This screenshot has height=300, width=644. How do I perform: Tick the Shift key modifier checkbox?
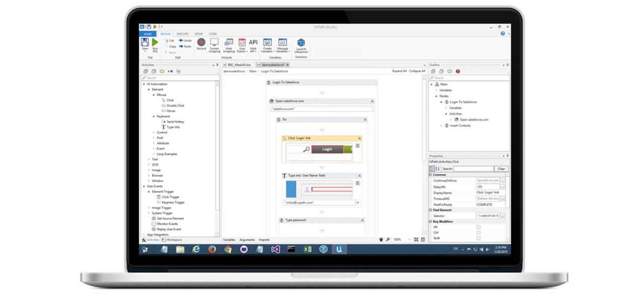(478, 238)
